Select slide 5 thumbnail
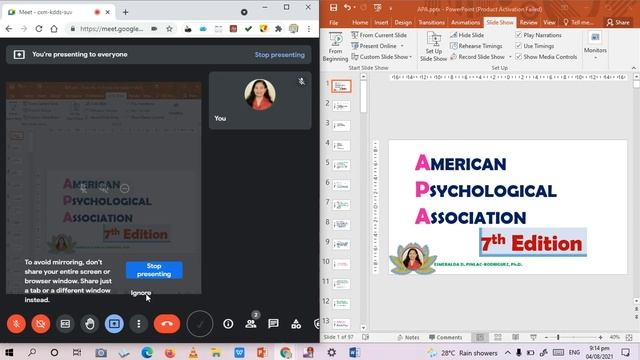 (x=341, y=165)
